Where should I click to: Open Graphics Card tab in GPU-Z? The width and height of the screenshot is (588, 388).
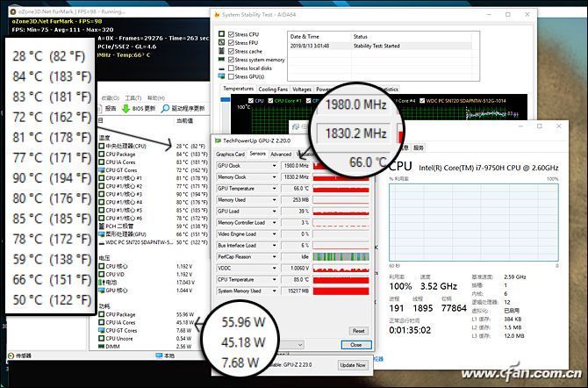coord(230,154)
